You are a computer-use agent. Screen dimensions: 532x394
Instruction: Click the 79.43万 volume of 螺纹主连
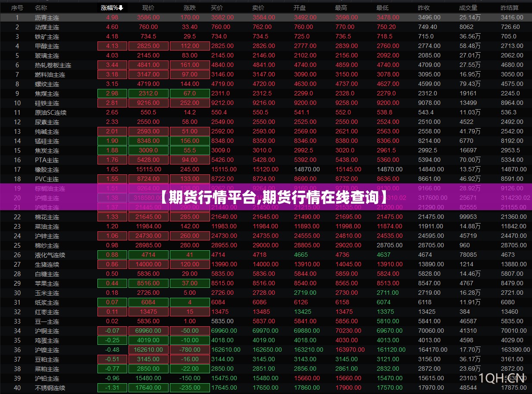(x=470, y=84)
